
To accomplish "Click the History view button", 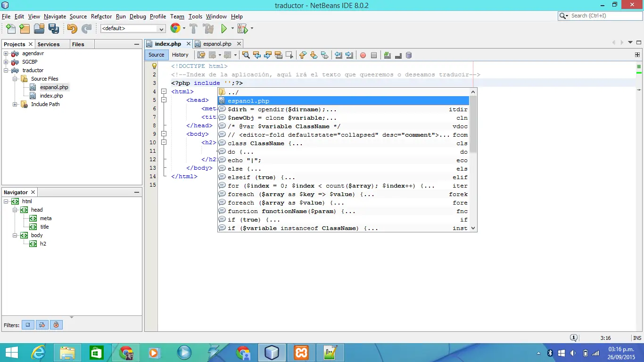I will (x=180, y=55).
